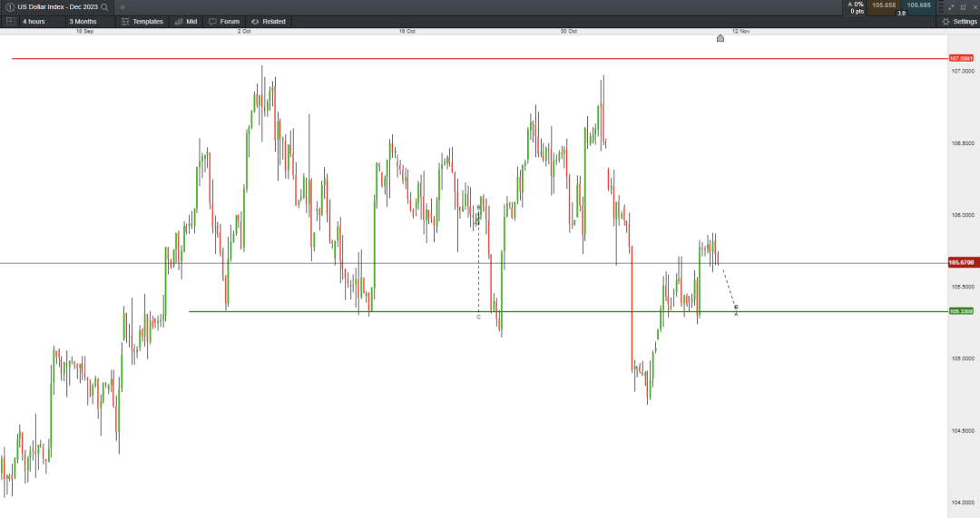Click the pop-out window icon
Image resolution: width=980 pixels, height=518 pixels.
(x=963, y=6)
